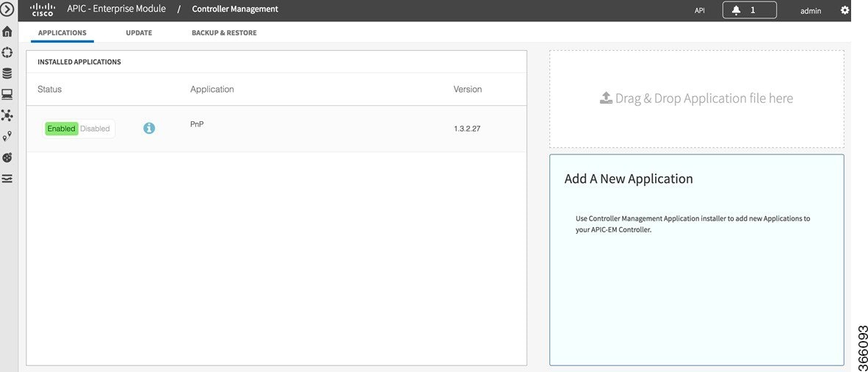The height and width of the screenshot is (372, 868).
Task: Click the Installed Applications heading
Action: pyautogui.click(x=79, y=62)
